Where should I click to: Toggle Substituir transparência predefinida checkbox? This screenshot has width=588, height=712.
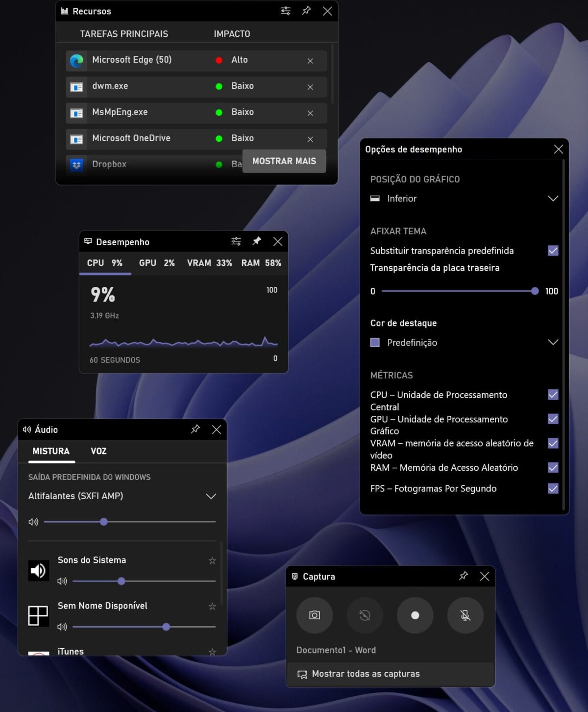(x=553, y=251)
